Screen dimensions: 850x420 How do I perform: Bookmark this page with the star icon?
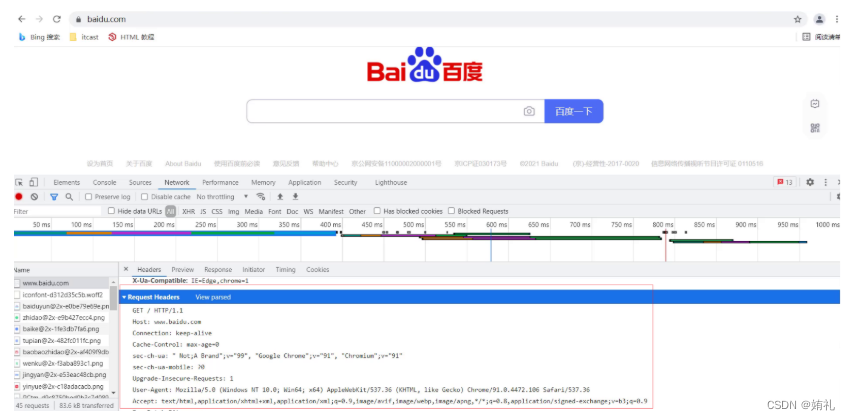tap(797, 19)
